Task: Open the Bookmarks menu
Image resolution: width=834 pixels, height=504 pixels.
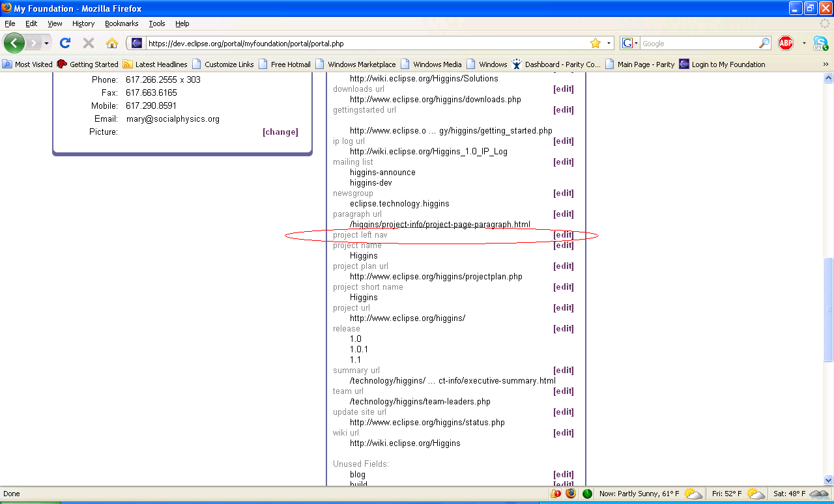Action: [122, 23]
